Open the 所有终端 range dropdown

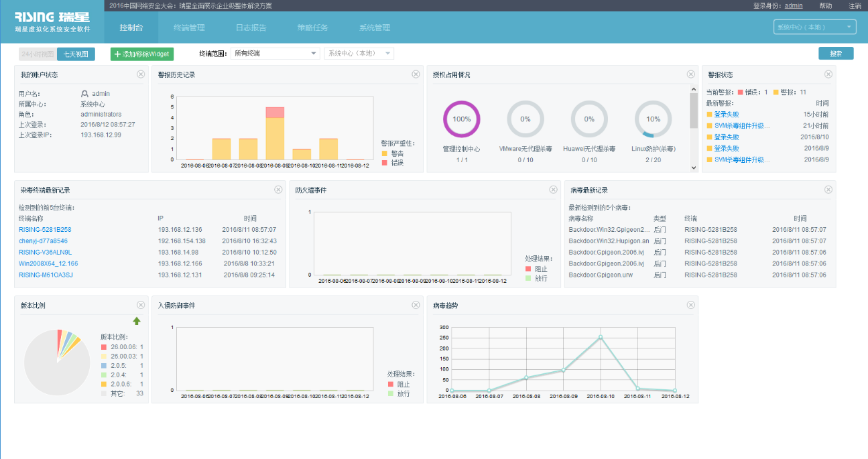[x=275, y=54]
